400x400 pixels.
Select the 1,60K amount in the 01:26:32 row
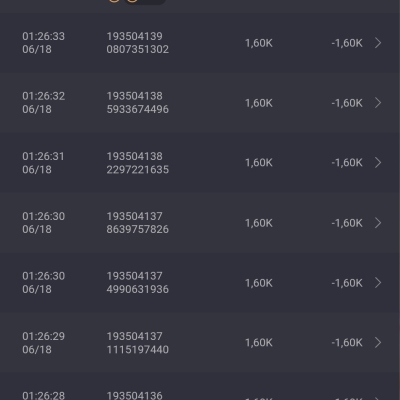(259, 103)
